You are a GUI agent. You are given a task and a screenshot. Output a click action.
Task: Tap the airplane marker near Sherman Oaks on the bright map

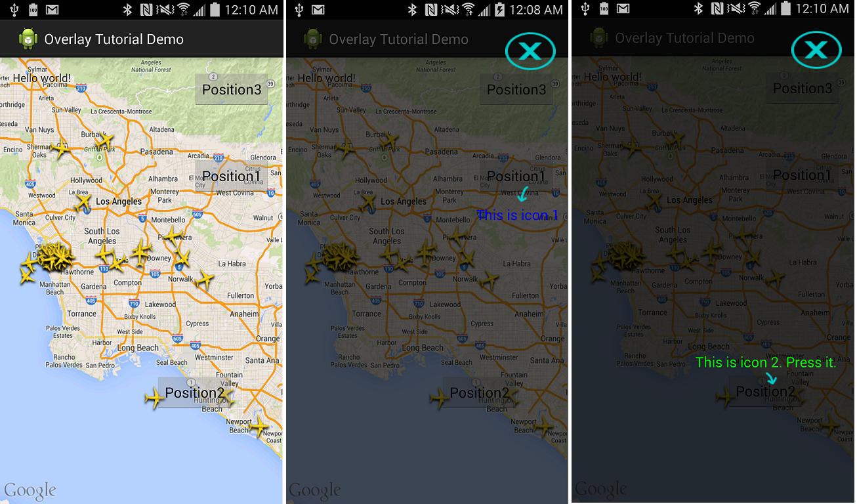(60, 150)
